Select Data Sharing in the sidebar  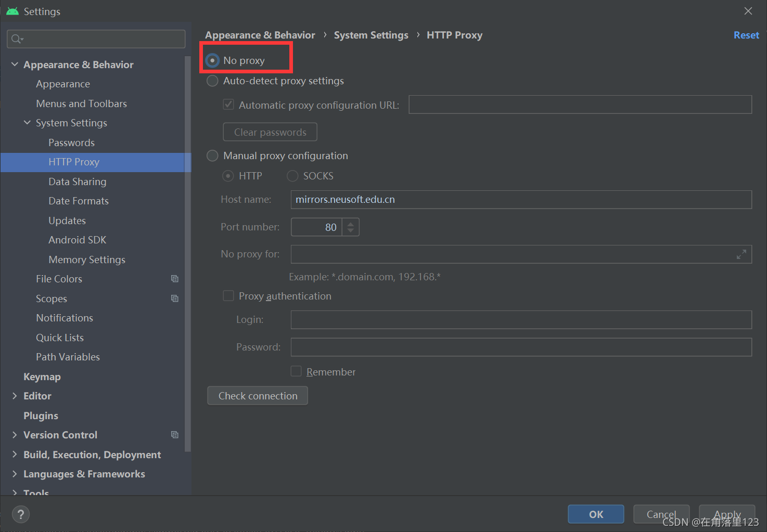[77, 181]
